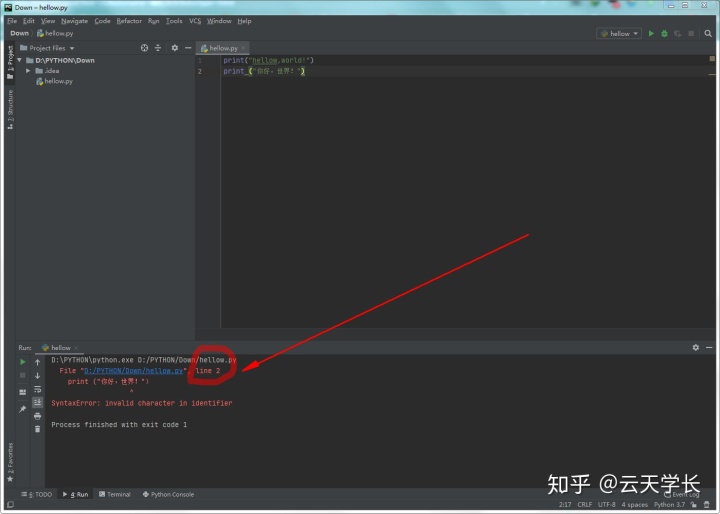This screenshot has width=720, height=514.
Task: Jump up the stack trace arrow
Action: 38,362
